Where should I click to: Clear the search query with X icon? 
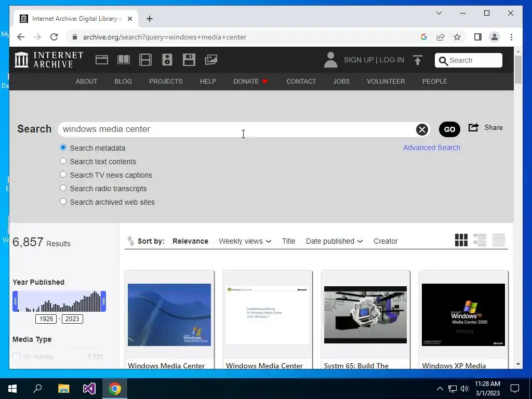click(x=422, y=129)
